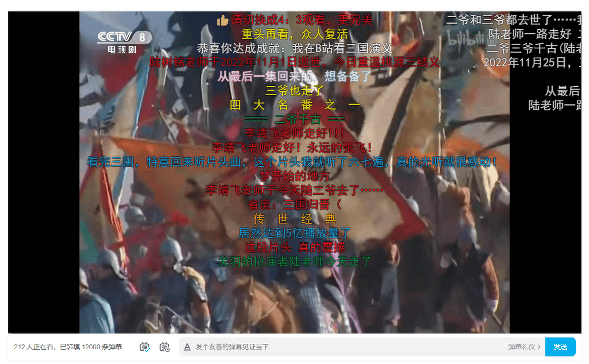The image size is (589, 364).
Task: Click the danmaku '想备备了'
Action: (x=348, y=77)
